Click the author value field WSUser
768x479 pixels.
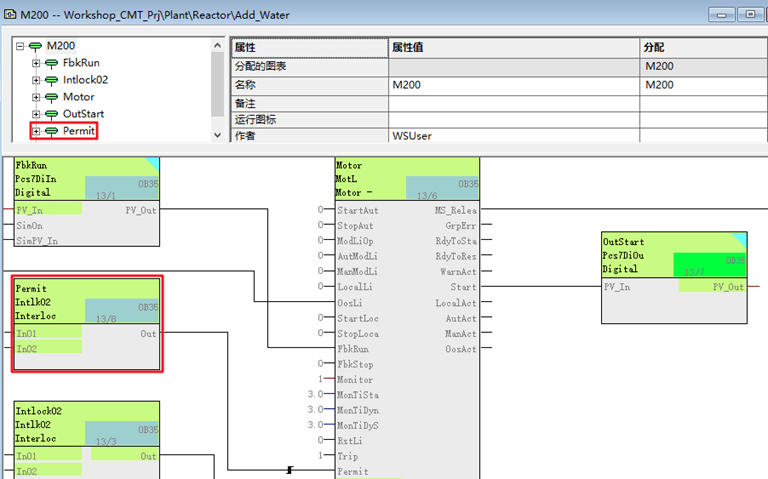[514, 136]
